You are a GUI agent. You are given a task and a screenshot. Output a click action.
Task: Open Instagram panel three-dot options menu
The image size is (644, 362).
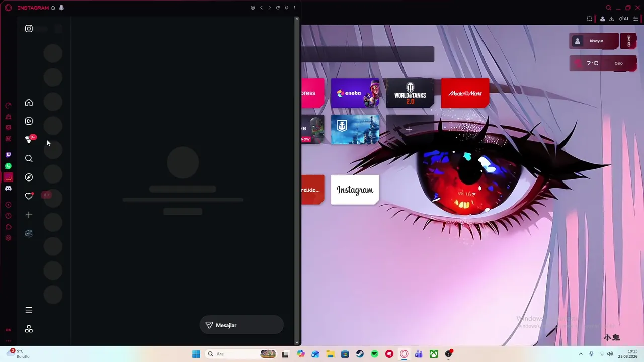click(x=294, y=8)
